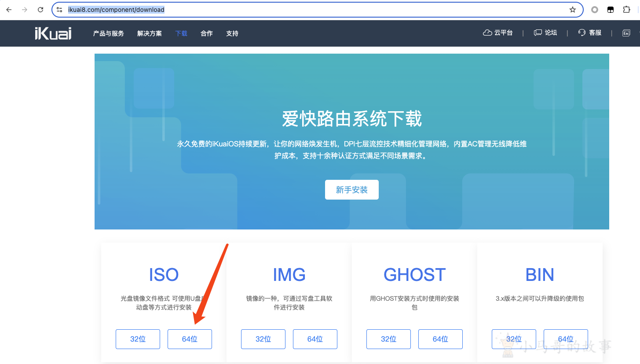This screenshot has height=364, width=640.
Task: Download the GHOST 64位 version
Action: (440, 339)
